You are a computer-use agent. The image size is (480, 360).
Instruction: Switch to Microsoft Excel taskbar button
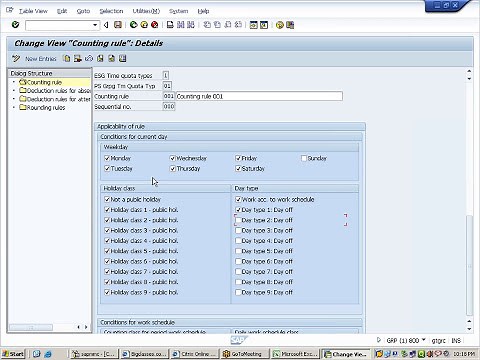295,354
